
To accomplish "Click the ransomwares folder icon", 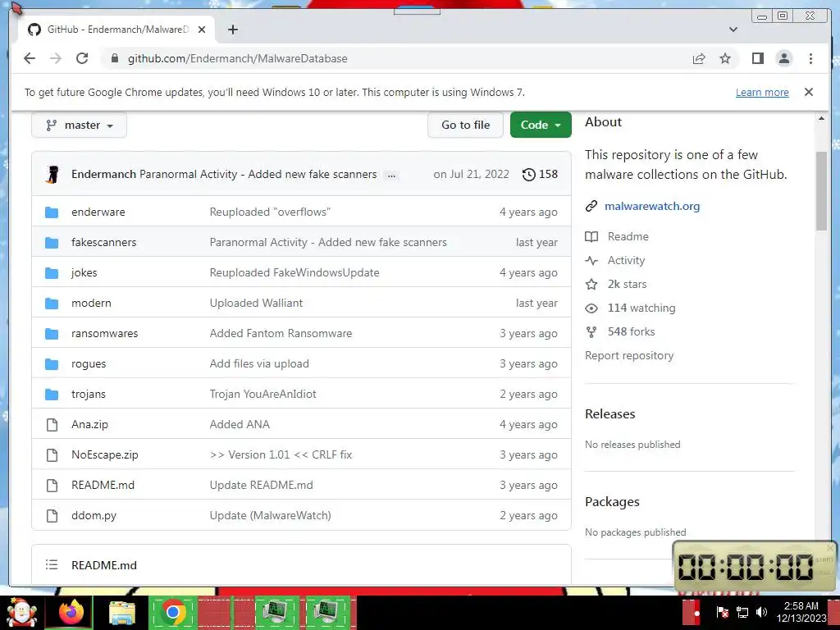I will pyautogui.click(x=52, y=334).
